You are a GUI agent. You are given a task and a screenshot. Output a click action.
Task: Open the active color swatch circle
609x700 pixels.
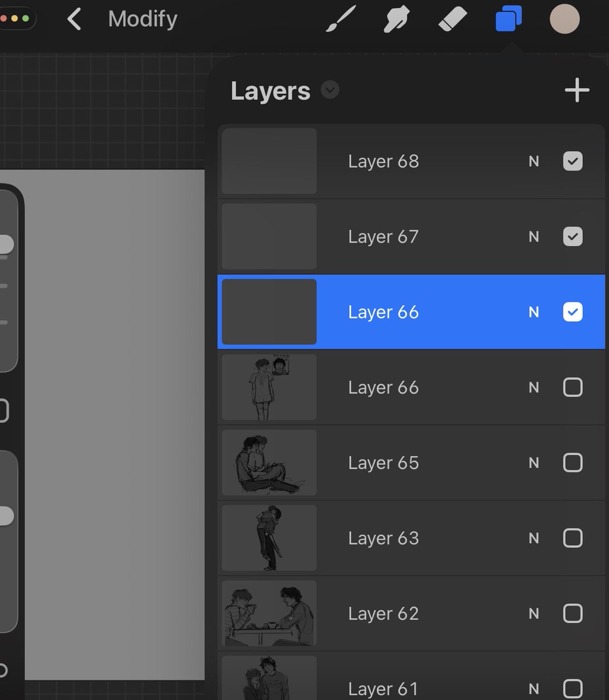pyautogui.click(x=565, y=19)
